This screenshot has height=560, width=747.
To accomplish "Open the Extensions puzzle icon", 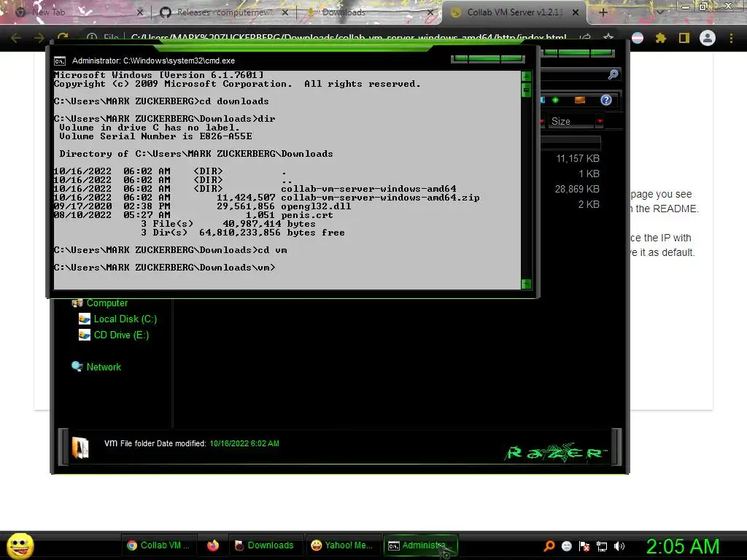I will (660, 38).
